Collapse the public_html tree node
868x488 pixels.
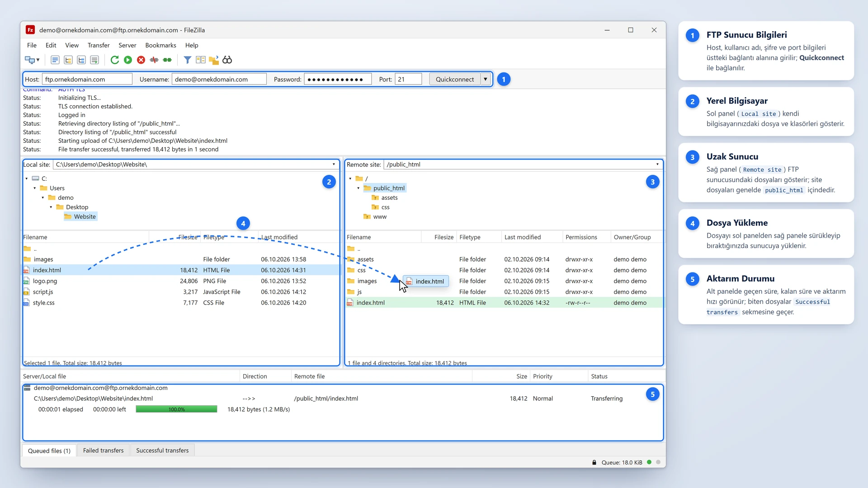[x=359, y=188]
